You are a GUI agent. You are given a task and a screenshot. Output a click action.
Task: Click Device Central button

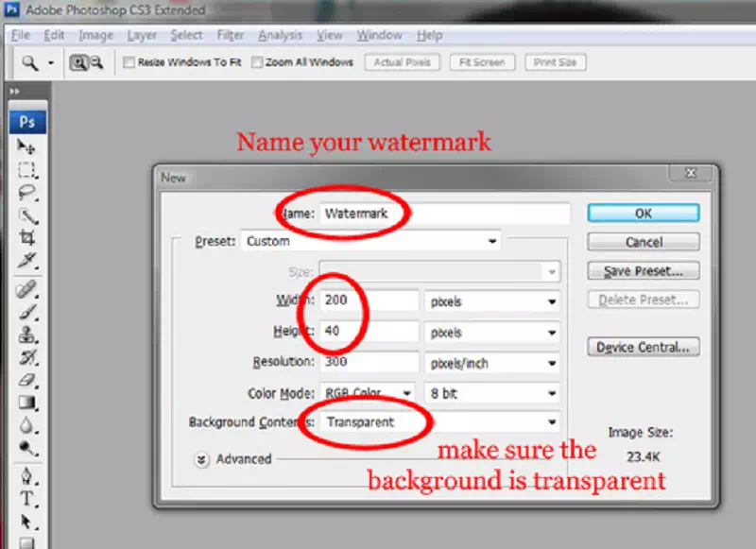644,347
